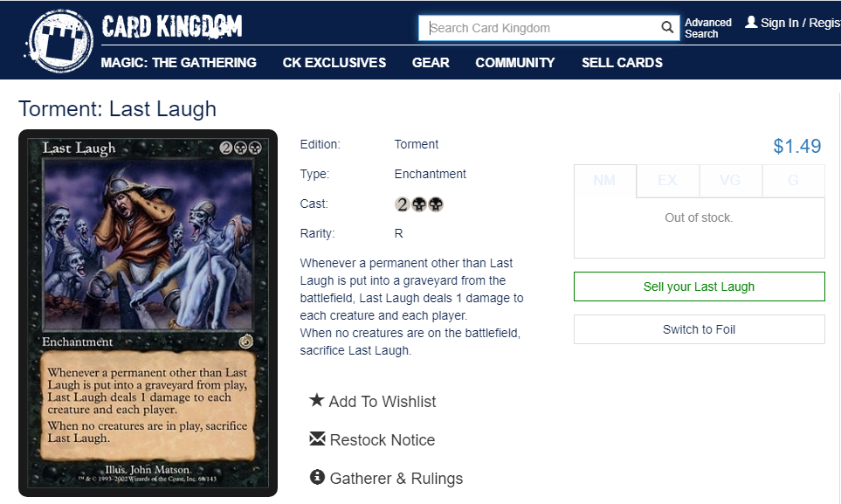
Task: Select the EX condition tab
Action: (668, 181)
